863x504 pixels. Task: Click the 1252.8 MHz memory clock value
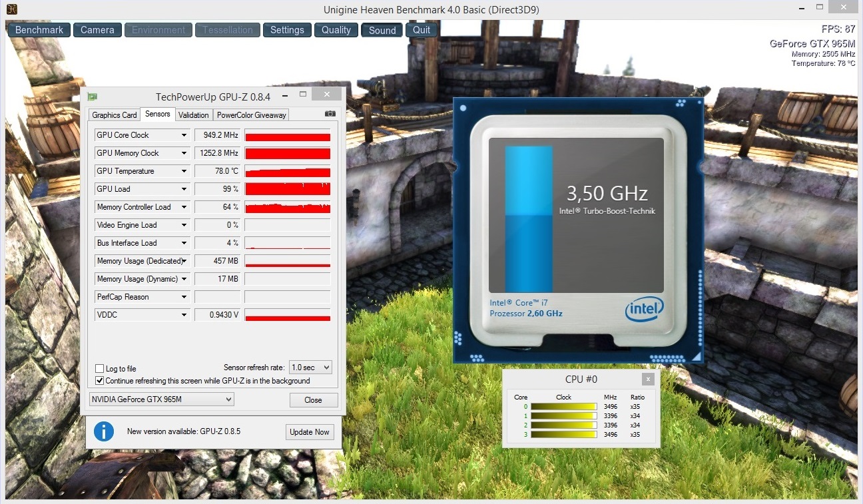[x=217, y=153]
